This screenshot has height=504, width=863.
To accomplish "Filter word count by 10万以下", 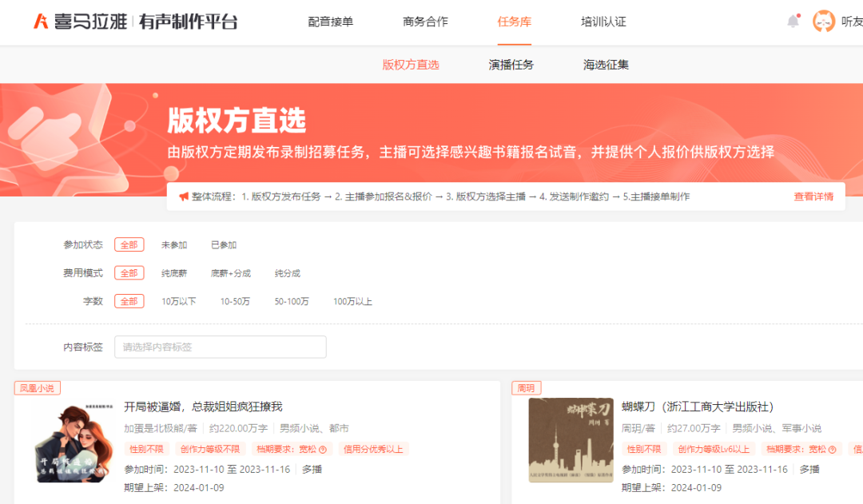I will 178,301.
